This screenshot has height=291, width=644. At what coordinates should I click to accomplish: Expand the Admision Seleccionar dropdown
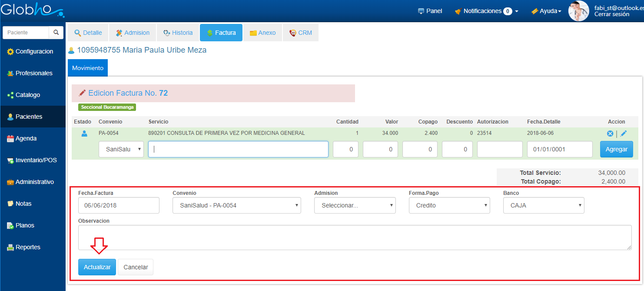pos(355,205)
